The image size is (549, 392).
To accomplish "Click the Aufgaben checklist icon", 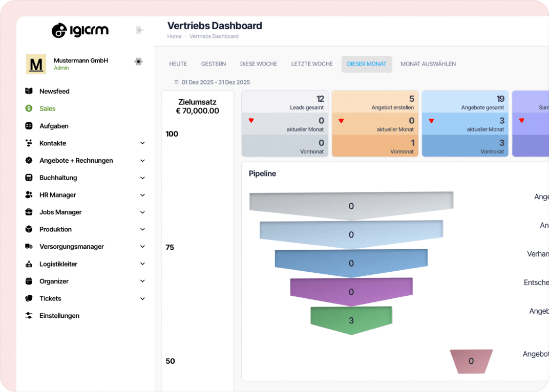I will [29, 126].
